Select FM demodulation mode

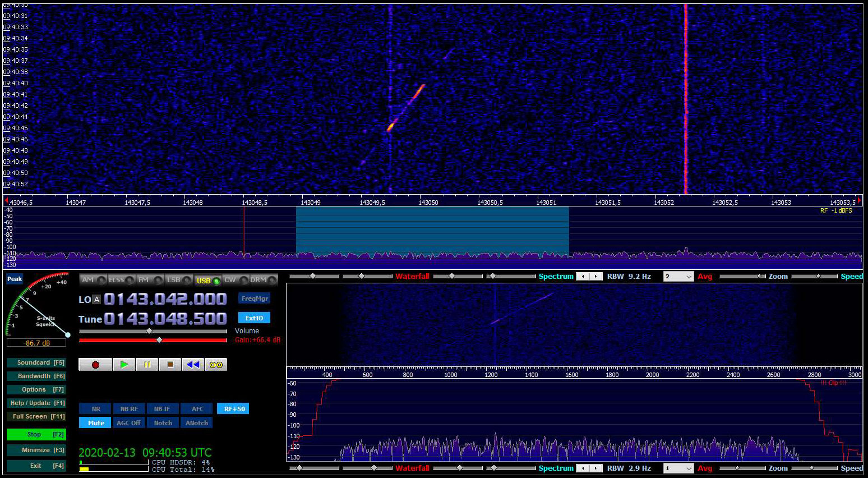[150, 280]
